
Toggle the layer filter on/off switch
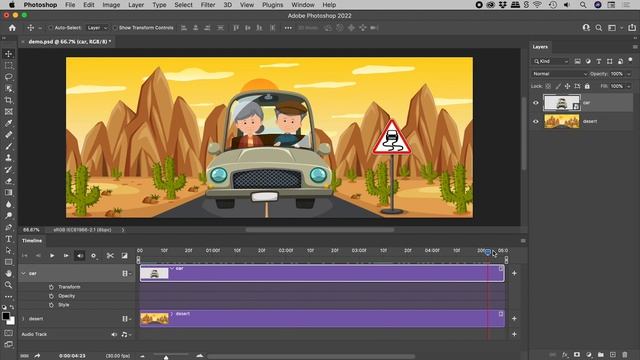(x=630, y=60)
